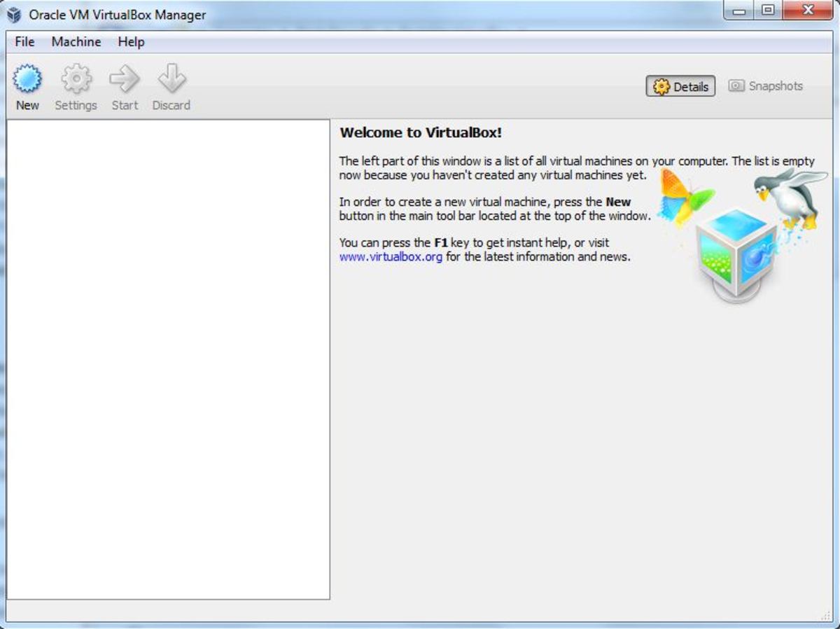840x629 pixels.
Task: Select the New label under the blue gear
Action: 27,105
